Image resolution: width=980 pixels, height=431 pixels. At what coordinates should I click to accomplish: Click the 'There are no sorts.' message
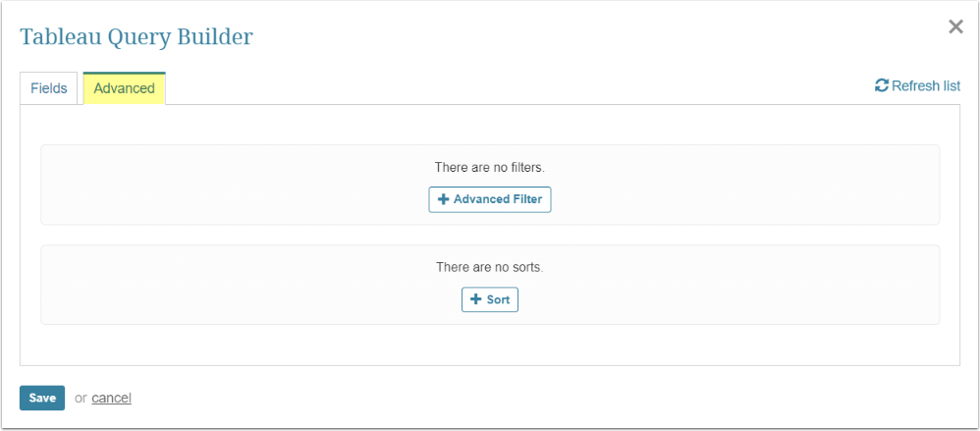[490, 267]
